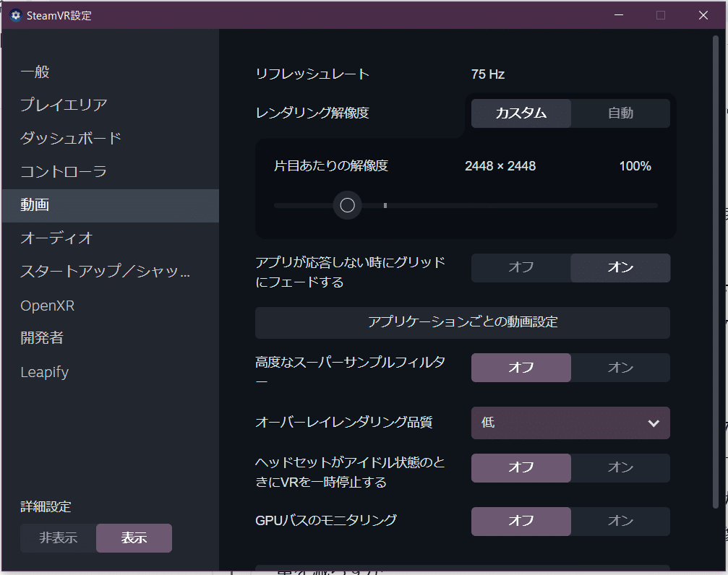Screen dimensions: 728x575
Task: Open the オーディオ settings section
Action: [110, 238]
